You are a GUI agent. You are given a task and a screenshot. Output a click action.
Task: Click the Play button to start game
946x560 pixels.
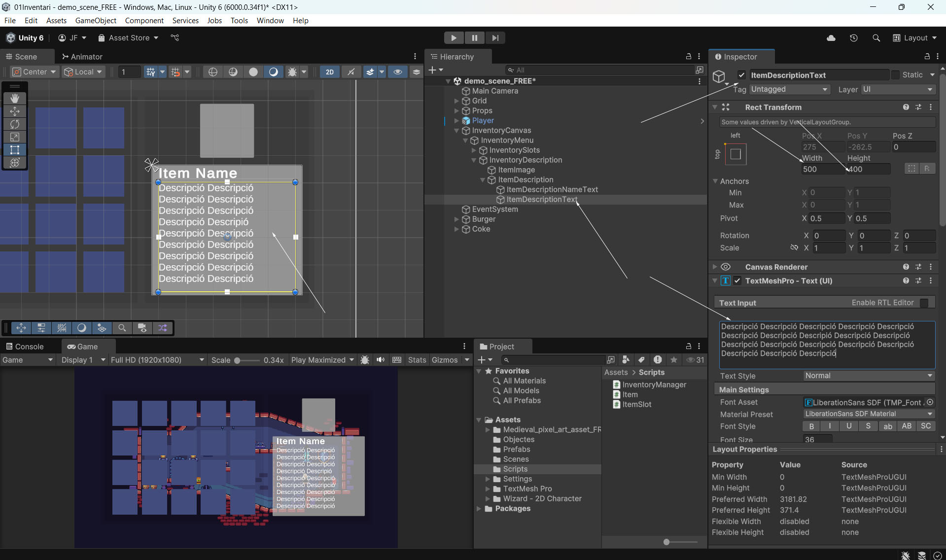454,38
